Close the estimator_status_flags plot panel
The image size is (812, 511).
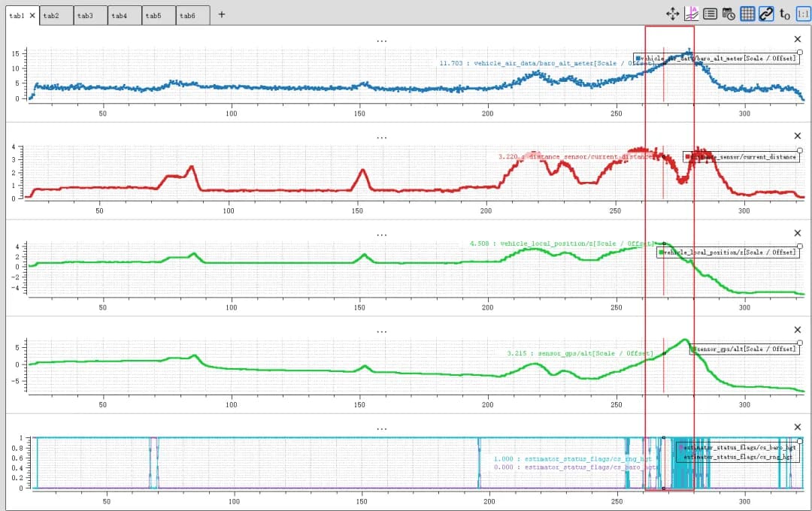[798, 427]
